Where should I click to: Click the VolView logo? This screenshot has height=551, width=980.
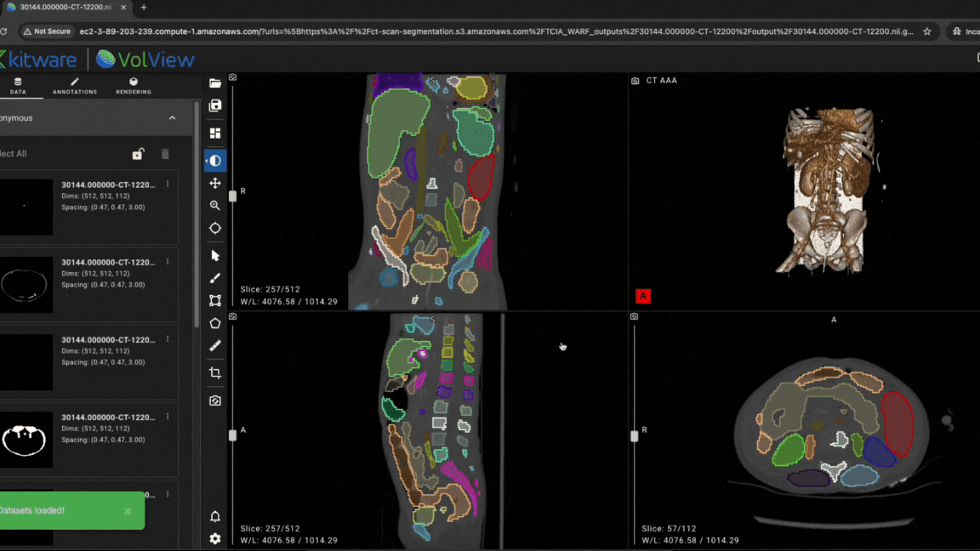pyautogui.click(x=145, y=60)
